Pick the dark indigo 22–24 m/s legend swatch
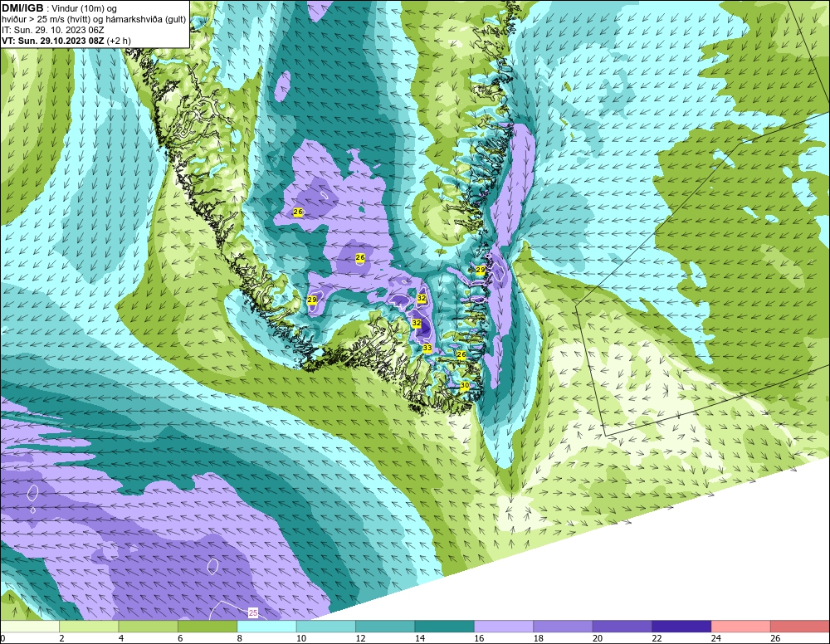The image size is (830, 644). 681,627
